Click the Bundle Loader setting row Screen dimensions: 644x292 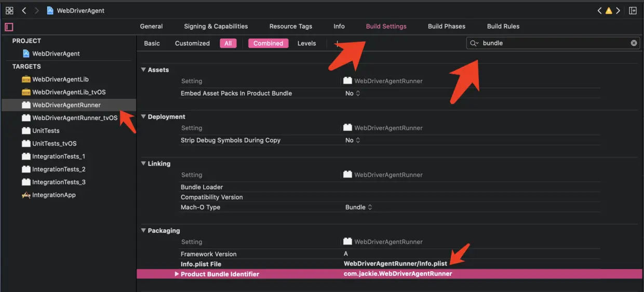(x=390, y=187)
